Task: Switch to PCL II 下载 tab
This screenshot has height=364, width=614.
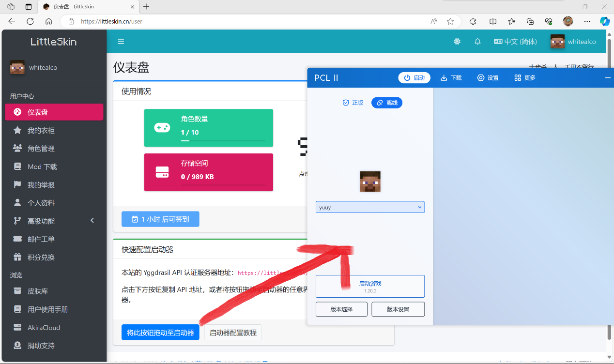Action: pos(451,77)
